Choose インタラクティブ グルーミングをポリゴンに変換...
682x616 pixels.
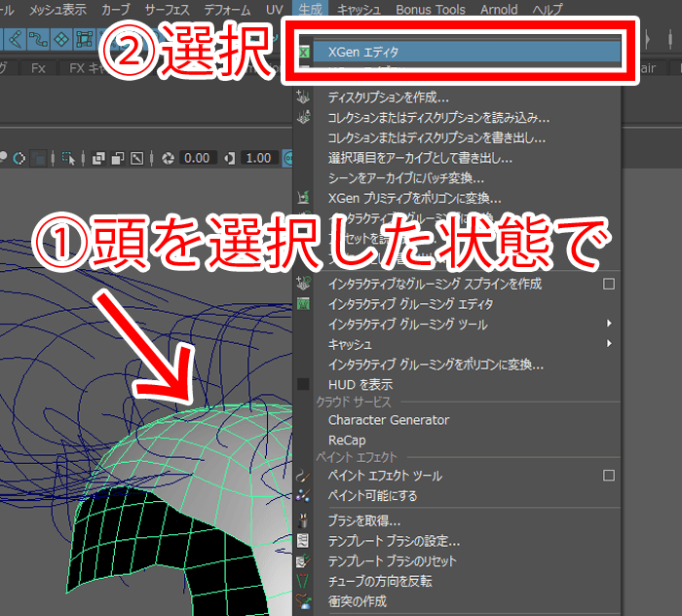(x=436, y=365)
